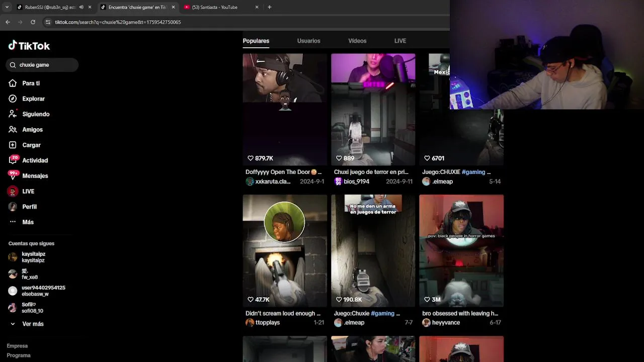Click the site info icon in address bar
Screen dimensions: 644x362
click(48, 22)
